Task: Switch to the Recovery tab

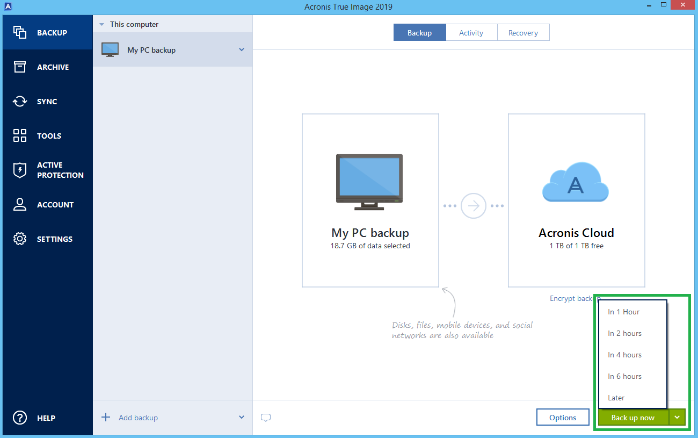Action: 524,32
